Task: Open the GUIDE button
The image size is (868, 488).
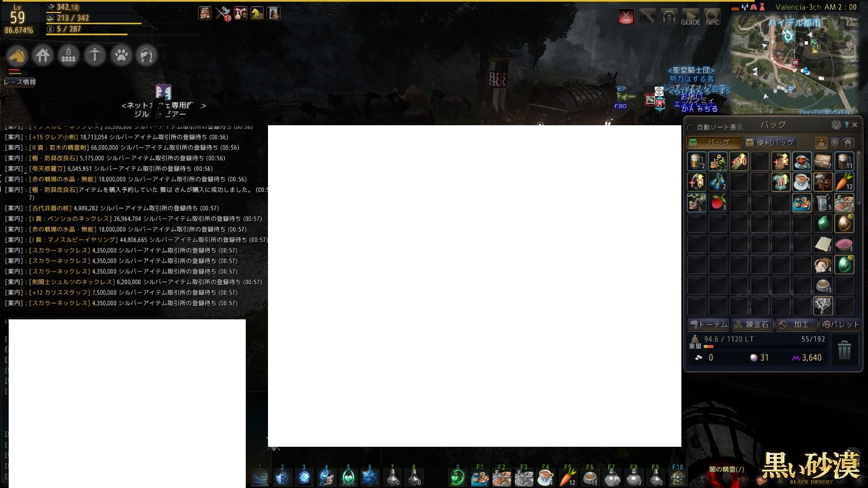Action: 691,17
